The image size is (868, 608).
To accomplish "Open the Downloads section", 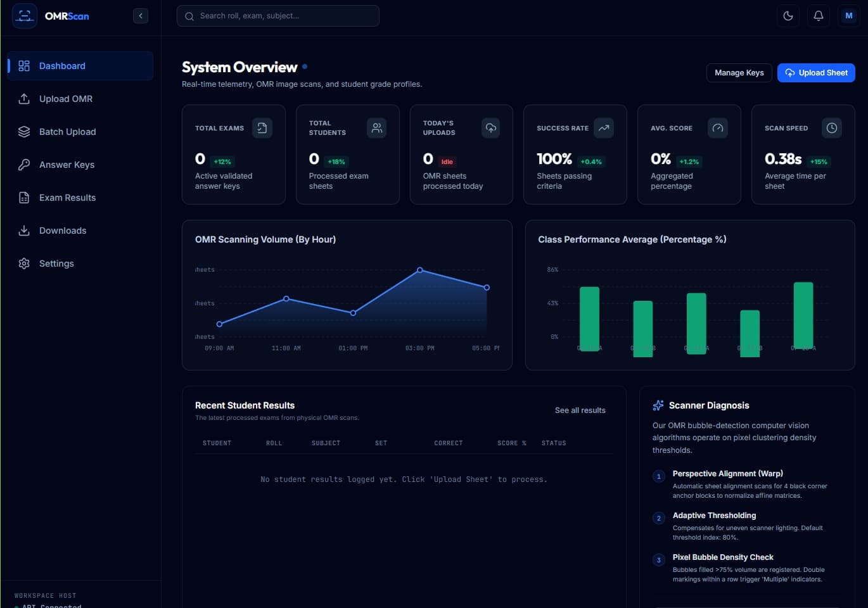I will point(80,231).
